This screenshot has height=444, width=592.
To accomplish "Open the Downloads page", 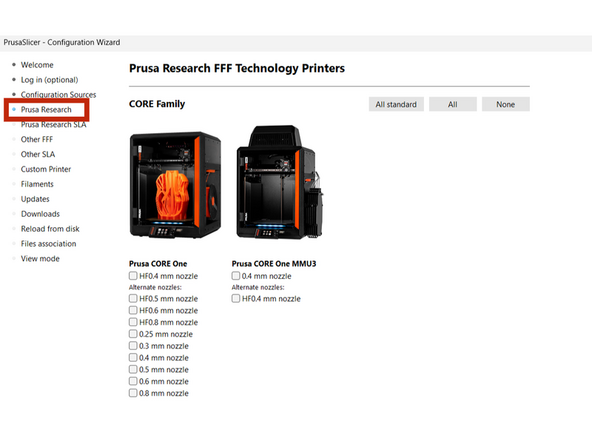I will (40, 214).
